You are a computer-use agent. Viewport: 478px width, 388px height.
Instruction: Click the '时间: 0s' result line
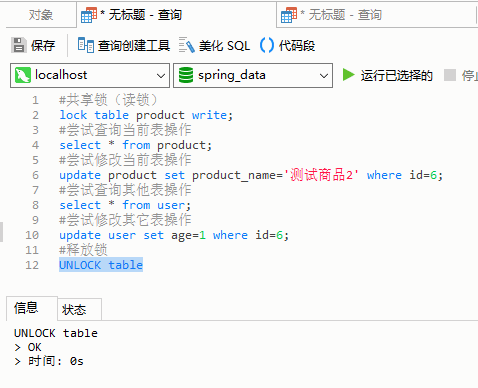coord(56,361)
